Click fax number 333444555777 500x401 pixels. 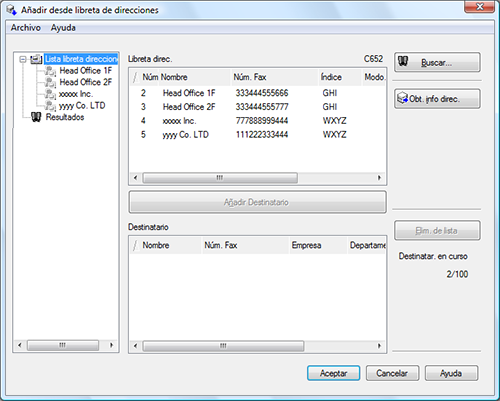point(262,107)
